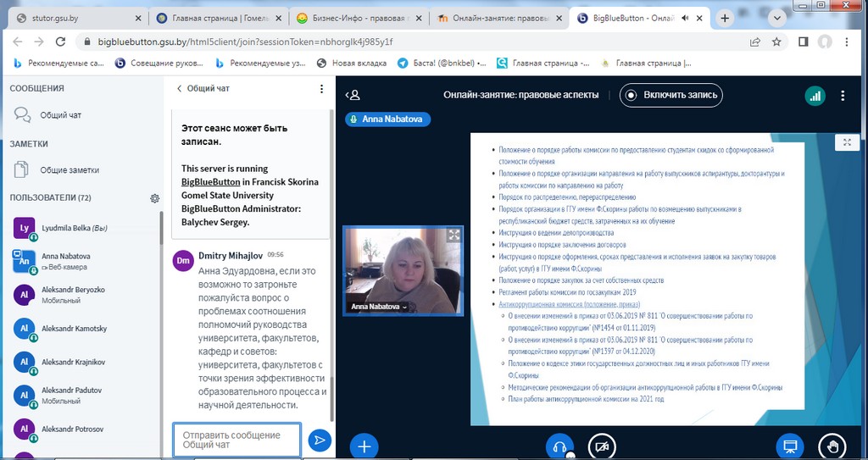Open user list settings gear
The image size is (868, 460).
(x=154, y=198)
